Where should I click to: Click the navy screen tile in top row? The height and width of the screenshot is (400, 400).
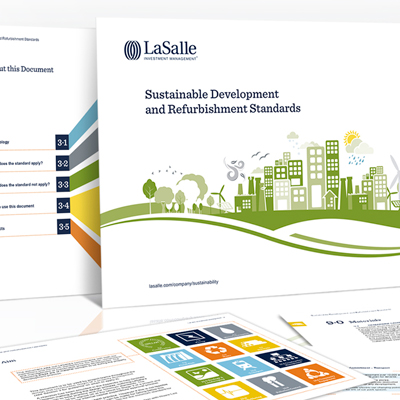click(x=192, y=336)
